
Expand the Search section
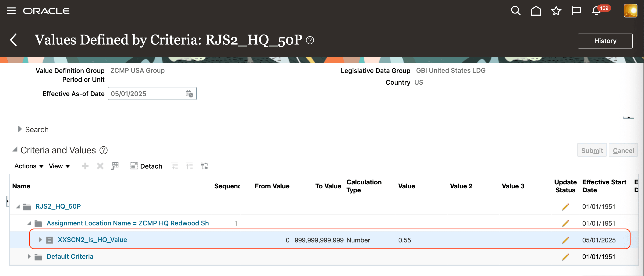click(x=20, y=129)
